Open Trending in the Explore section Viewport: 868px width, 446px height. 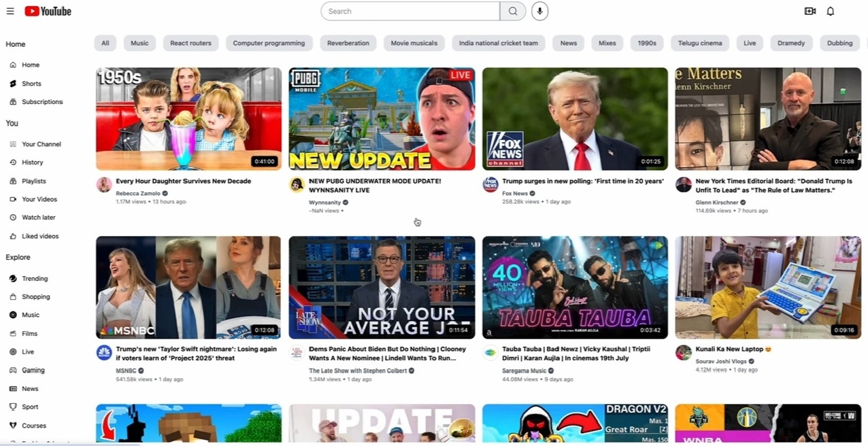(x=34, y=279)
